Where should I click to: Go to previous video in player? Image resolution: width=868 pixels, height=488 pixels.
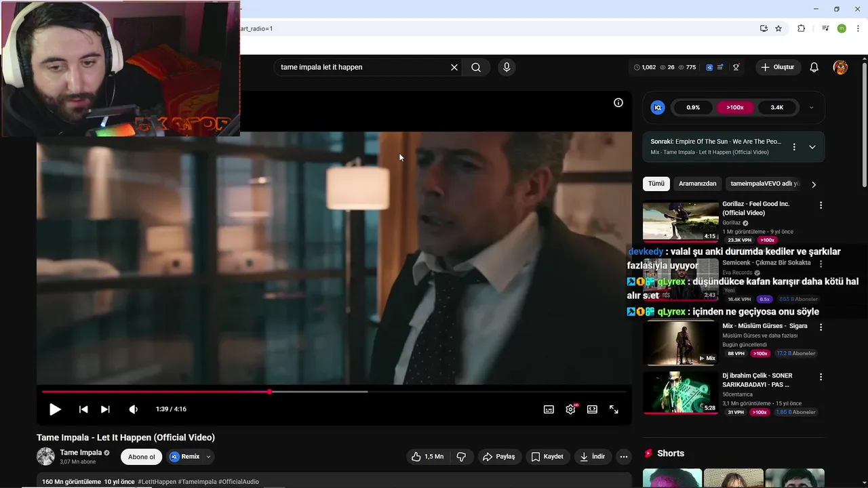[x=83, y=409]
